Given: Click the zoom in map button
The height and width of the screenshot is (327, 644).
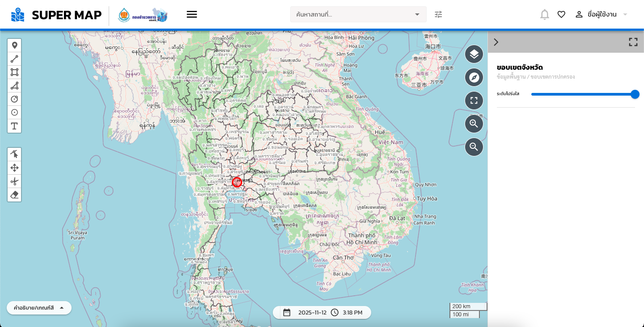Looking at the screenshot, I should click(474, 124).
